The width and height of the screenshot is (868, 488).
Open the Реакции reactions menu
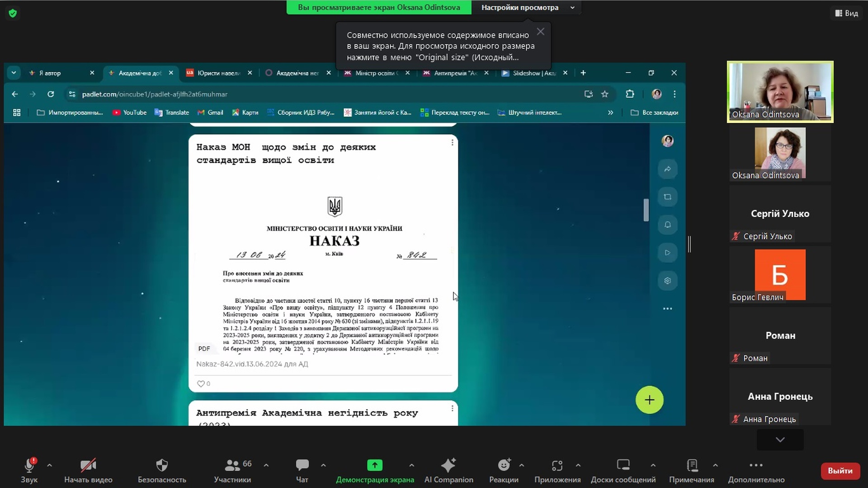(x=504, y=470)
